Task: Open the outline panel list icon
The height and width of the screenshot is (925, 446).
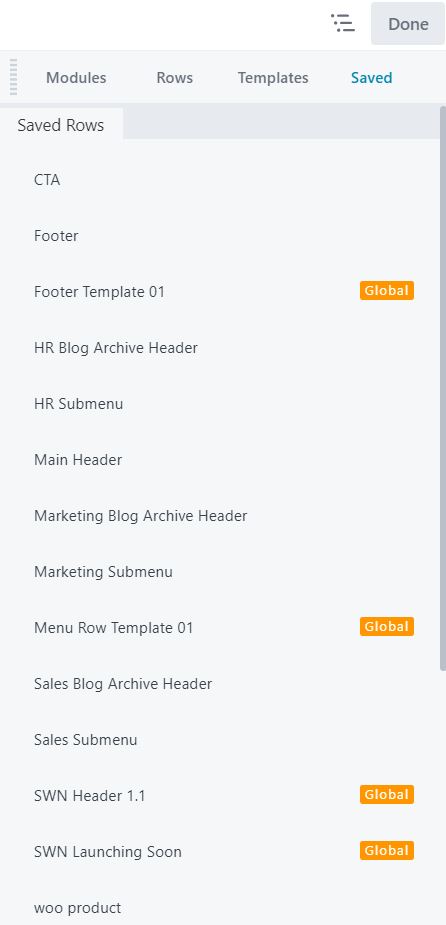Action: [343, 24]
